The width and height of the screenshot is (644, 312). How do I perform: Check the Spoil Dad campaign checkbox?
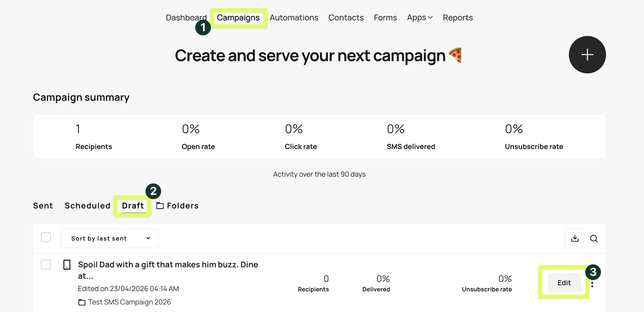pos(46,265)
